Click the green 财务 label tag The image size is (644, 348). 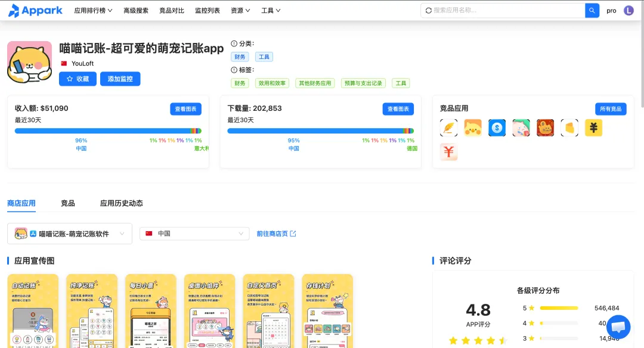point(240,83)
